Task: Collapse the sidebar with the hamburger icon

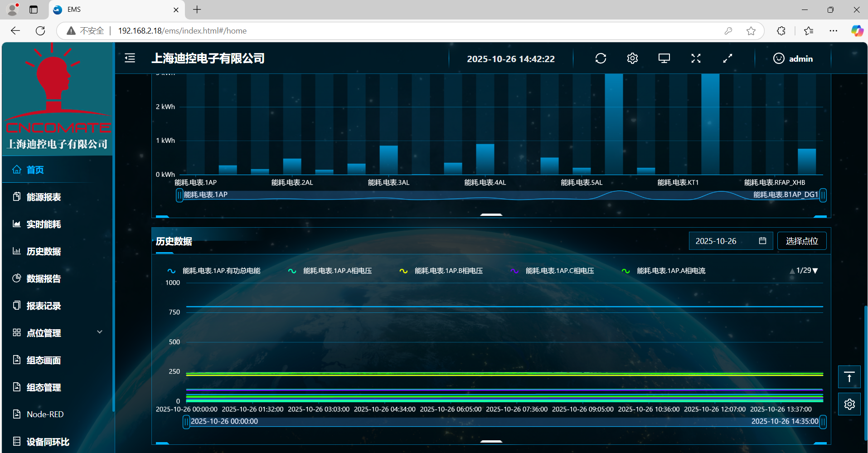Action: 130,58
